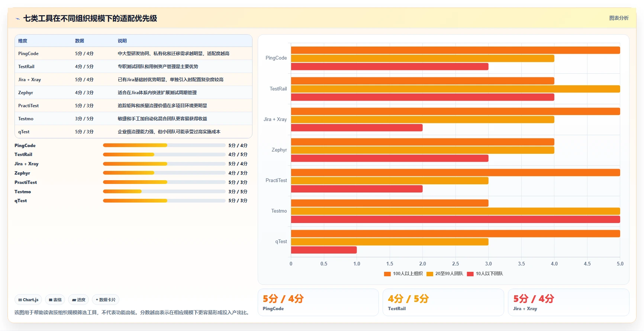Click the PractiTest chart axis label
This screenshot has height=331, width=644.
(x=276, y=181)
